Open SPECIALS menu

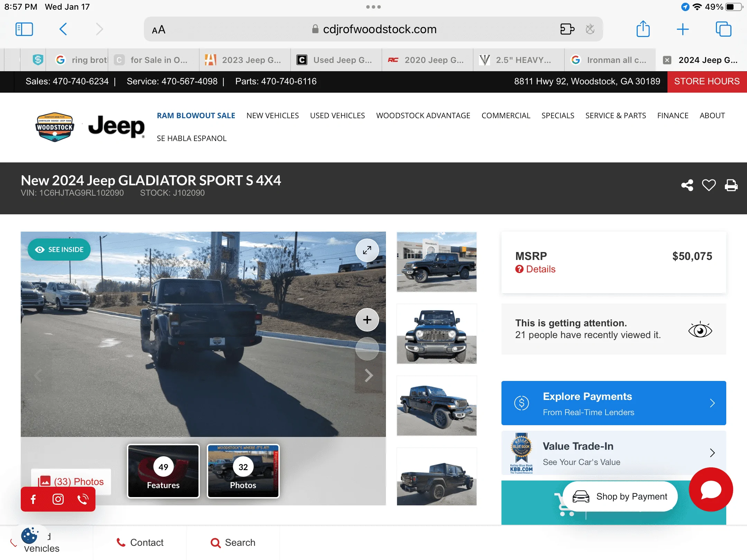click(x=558, y=115)
